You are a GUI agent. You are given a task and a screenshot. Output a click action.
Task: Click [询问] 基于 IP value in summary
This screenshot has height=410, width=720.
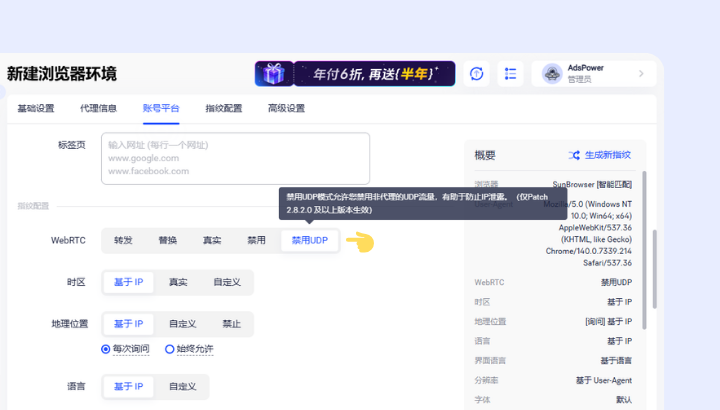[x=608, y=322]
